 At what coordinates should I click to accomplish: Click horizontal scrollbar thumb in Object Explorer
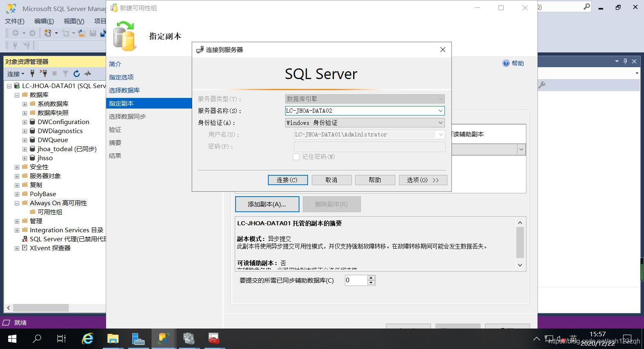click(x=41, y=307)
